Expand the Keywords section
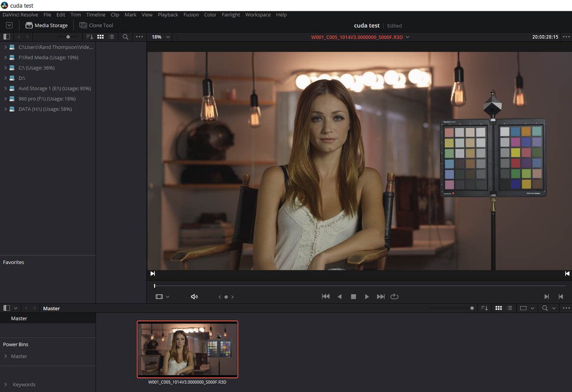The width and height of the screenshot is (572, 392). coord(5,384)
